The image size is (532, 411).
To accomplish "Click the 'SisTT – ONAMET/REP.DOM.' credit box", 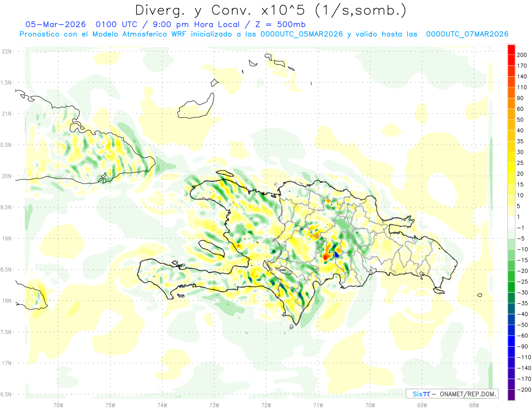I will [x=452, y=394].
